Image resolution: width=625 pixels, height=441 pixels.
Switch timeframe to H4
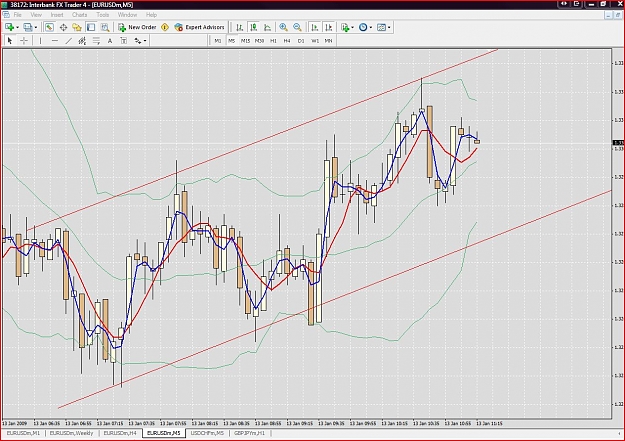click(x=287, y=41)
